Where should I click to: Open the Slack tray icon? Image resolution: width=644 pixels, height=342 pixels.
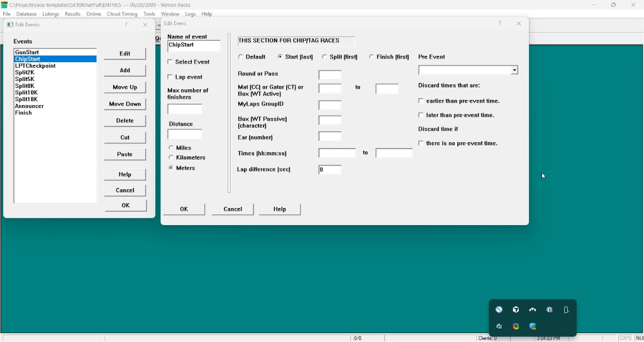[x=499, y=326]
